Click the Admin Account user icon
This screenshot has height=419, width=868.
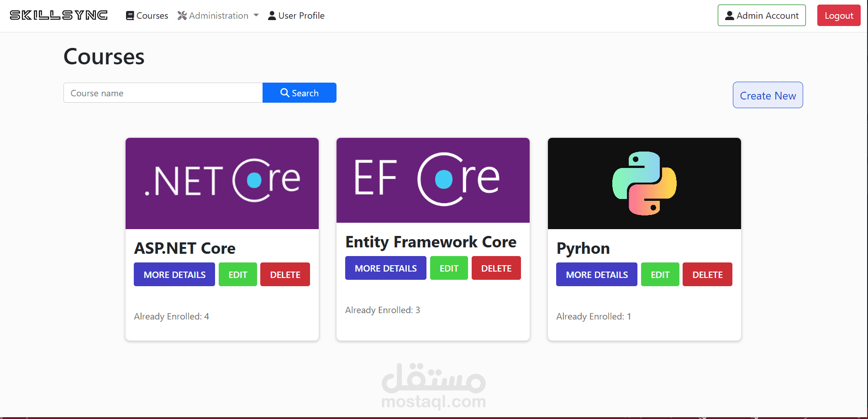(x=730, y=16)
